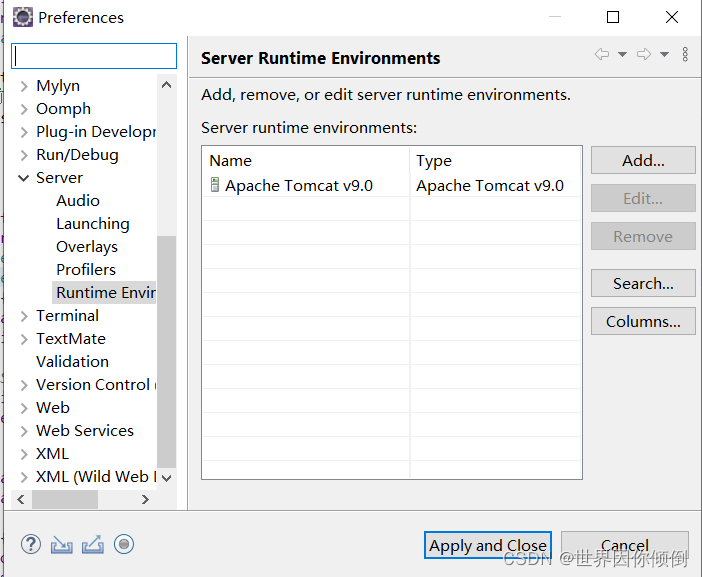Expand the Web Services tree node

[x=24, y=431]
